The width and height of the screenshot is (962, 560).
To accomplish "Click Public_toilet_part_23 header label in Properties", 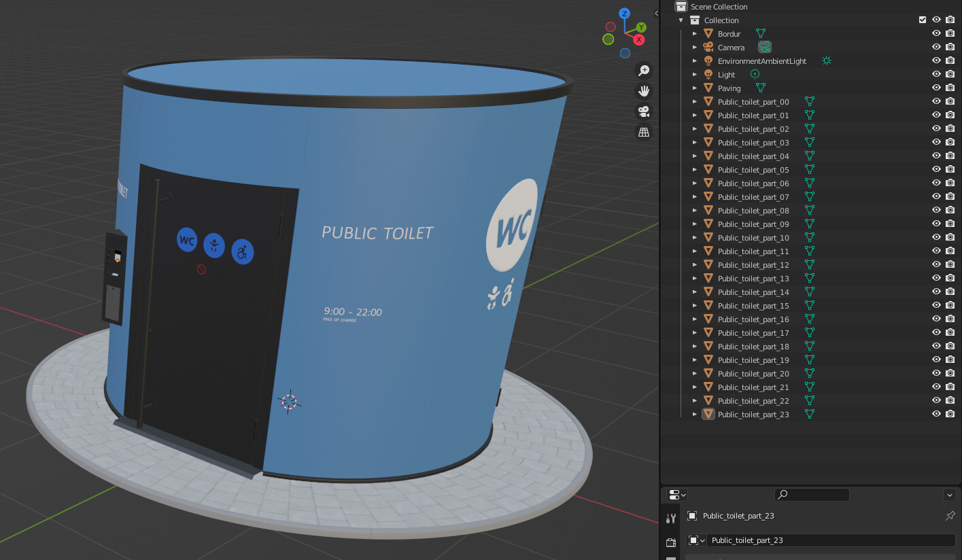I will coord(738,516).
